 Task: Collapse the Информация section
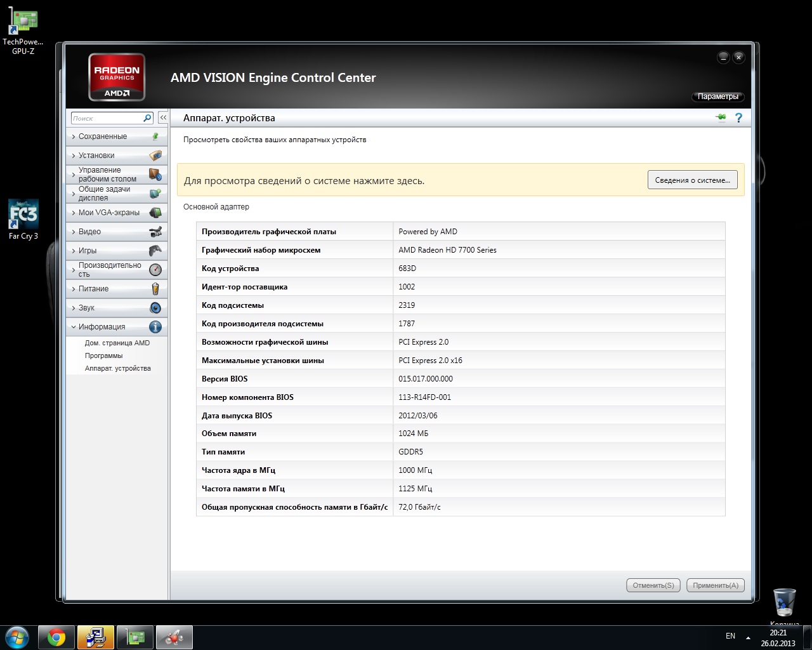pyautogui.click(x=101, y=327)
